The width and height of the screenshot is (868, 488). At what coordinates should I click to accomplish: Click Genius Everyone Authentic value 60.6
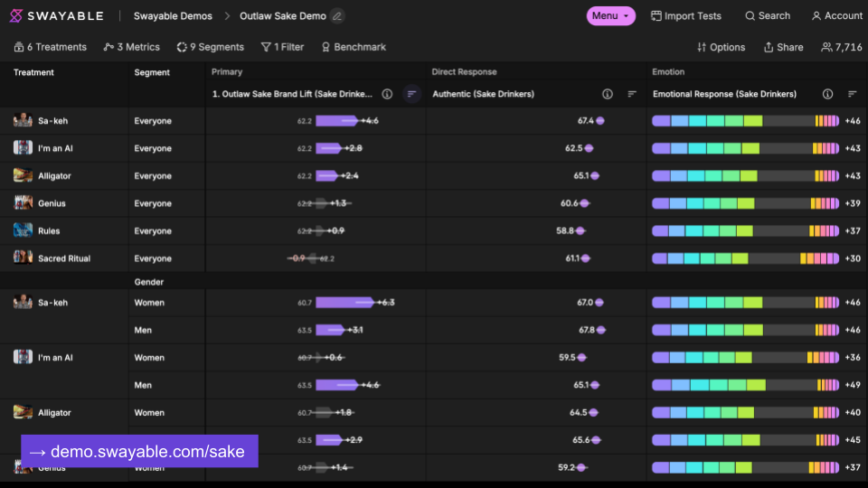pyautogui.click(x=569, y=203)
